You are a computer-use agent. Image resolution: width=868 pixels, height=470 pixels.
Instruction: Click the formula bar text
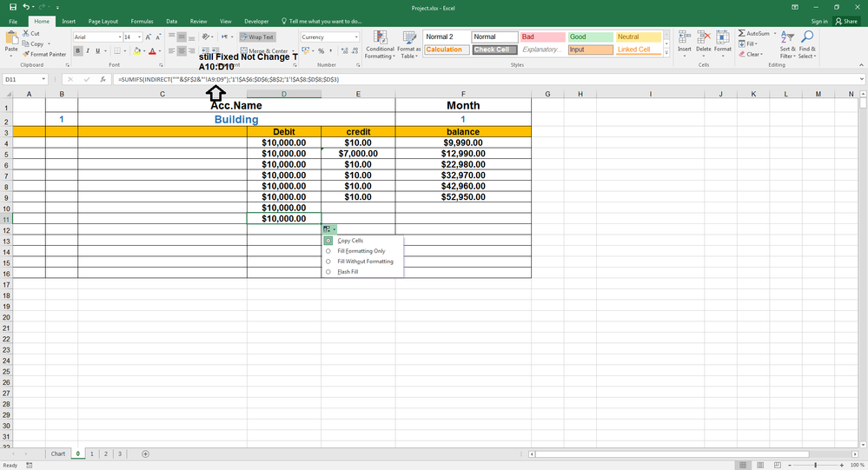click(228, 79)
